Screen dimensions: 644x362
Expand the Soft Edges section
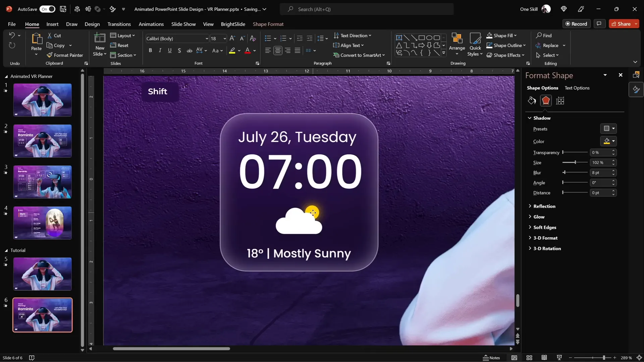[x=542, y=227]
